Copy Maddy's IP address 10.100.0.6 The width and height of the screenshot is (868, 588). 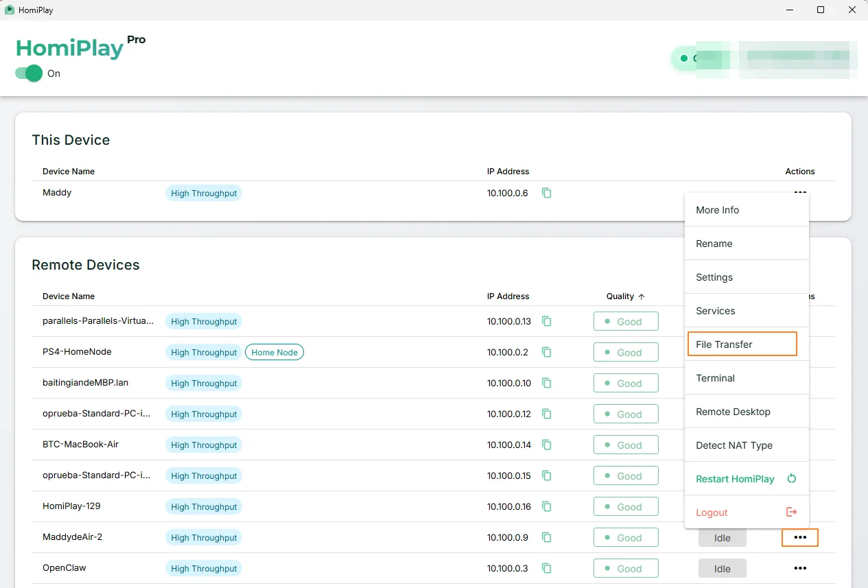546,193
